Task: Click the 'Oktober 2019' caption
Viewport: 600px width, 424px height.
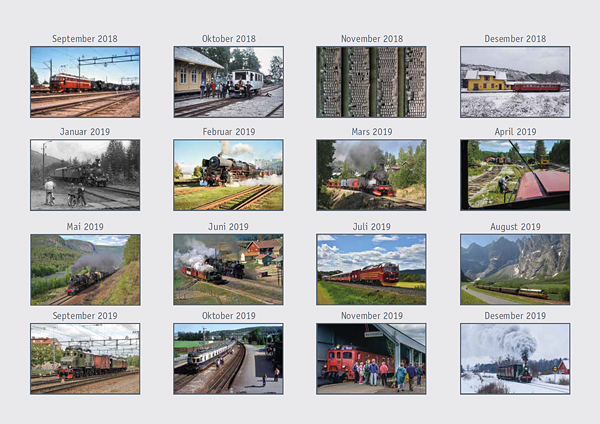Action: pyautogui.click(x=228, y=316)
